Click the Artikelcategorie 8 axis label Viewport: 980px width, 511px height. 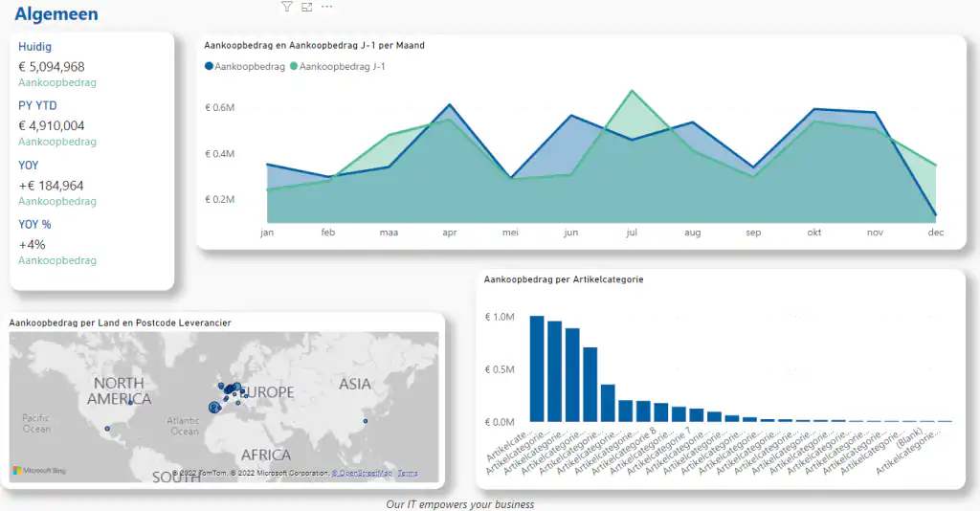tap(632, 449)
